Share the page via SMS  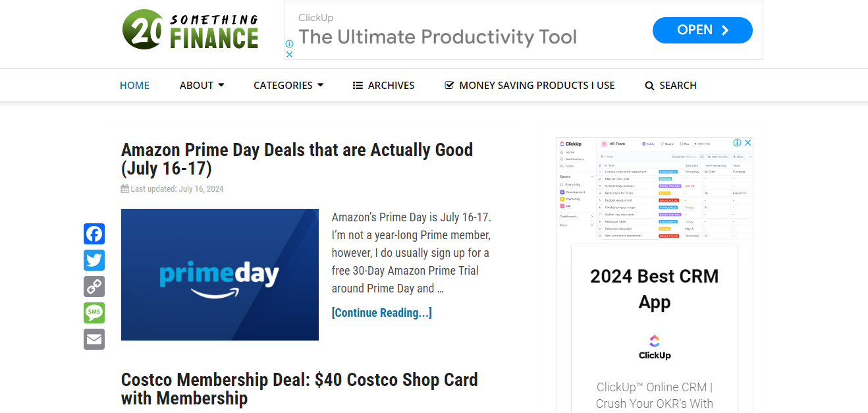point(94,313)
